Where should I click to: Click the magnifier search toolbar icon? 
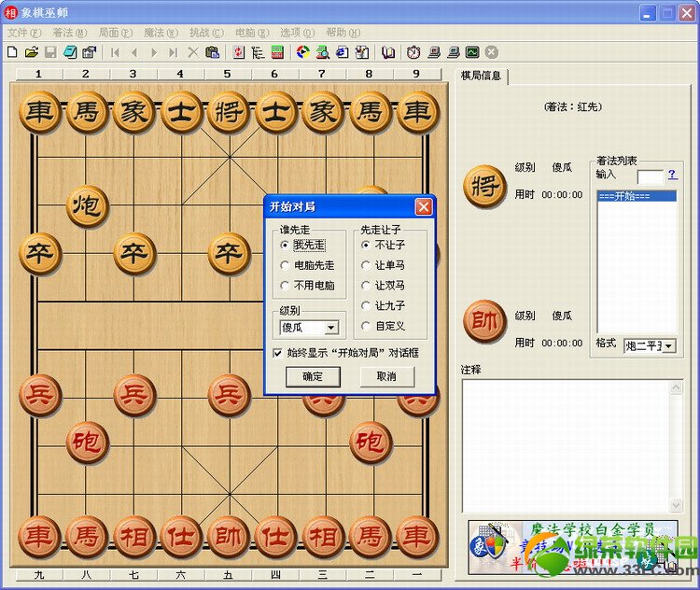click(322, 52)
